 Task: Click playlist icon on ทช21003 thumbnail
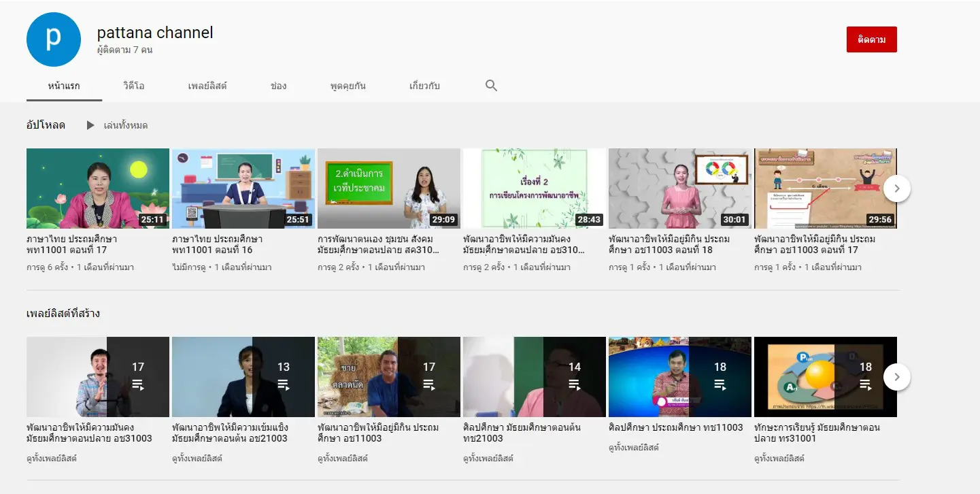[575, 385]
